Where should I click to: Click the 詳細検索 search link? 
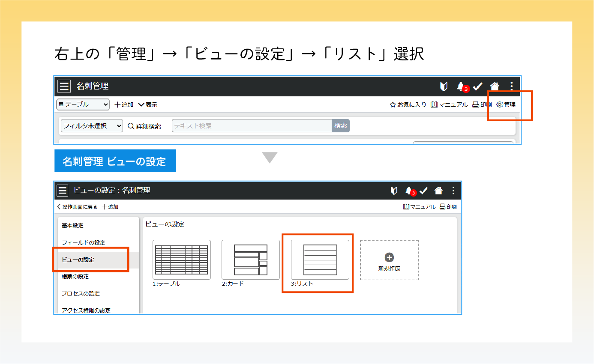(x=144, y=126)
